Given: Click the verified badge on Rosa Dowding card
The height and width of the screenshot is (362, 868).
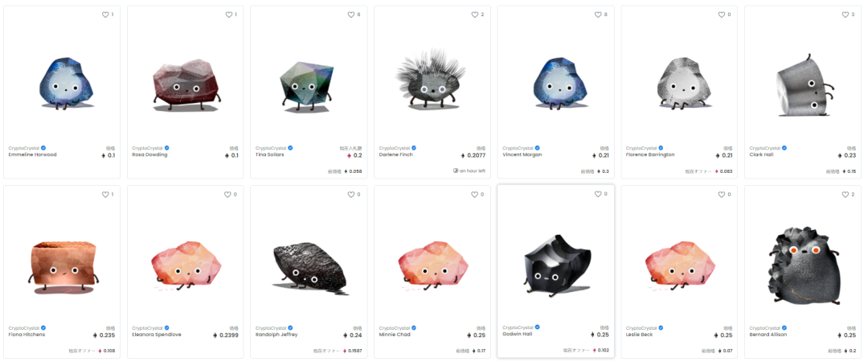Looking at the screenshot, I should (x=166, y=148).
